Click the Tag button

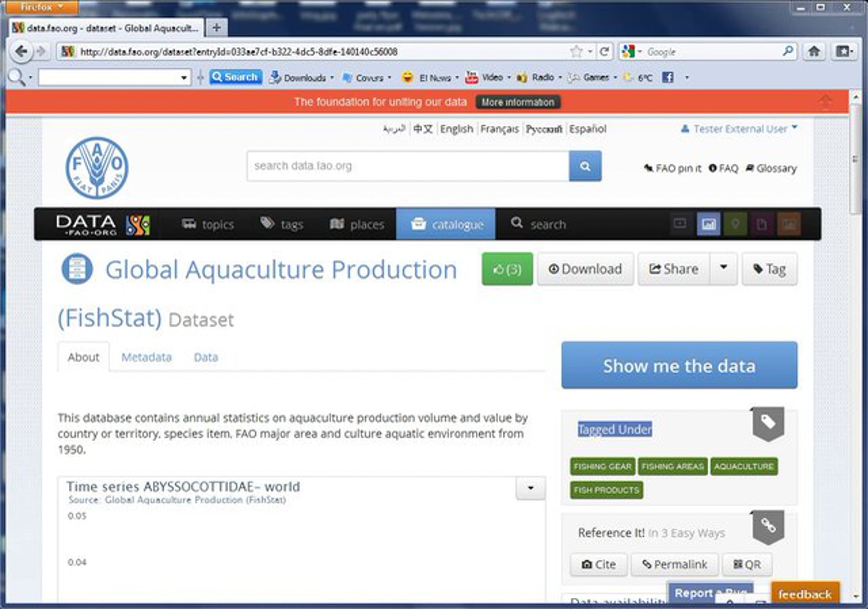770,269
